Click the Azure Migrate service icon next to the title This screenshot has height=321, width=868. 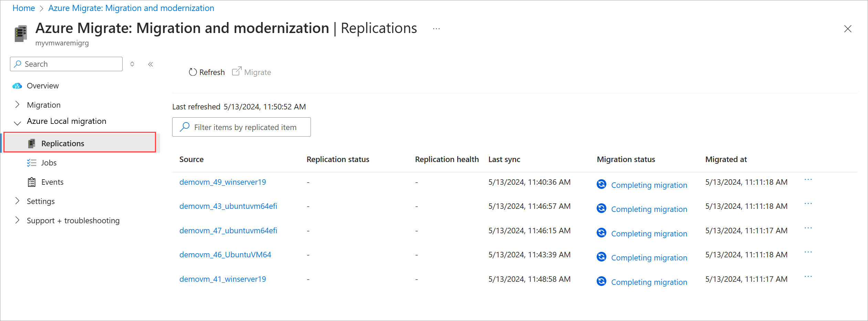tap(20, 33)
